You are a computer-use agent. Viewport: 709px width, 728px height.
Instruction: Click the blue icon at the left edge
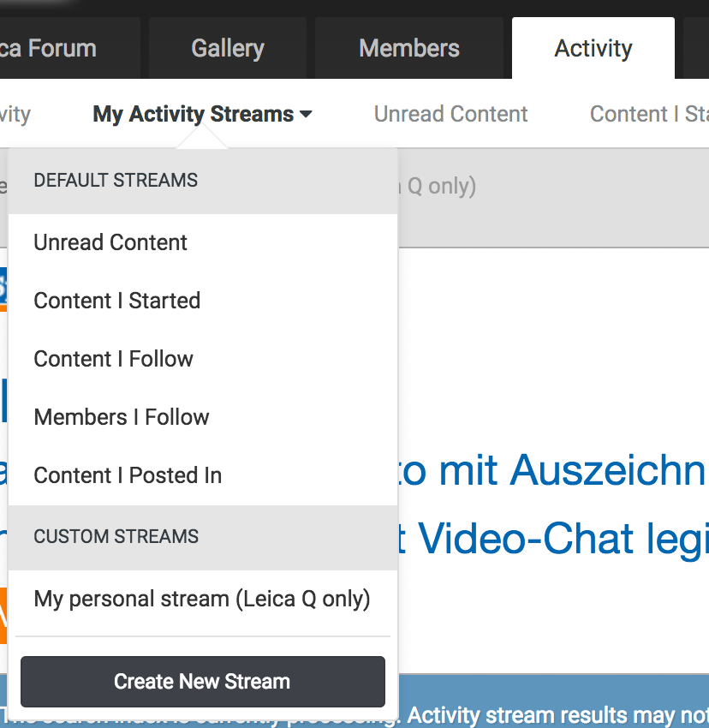pos(3,288)
